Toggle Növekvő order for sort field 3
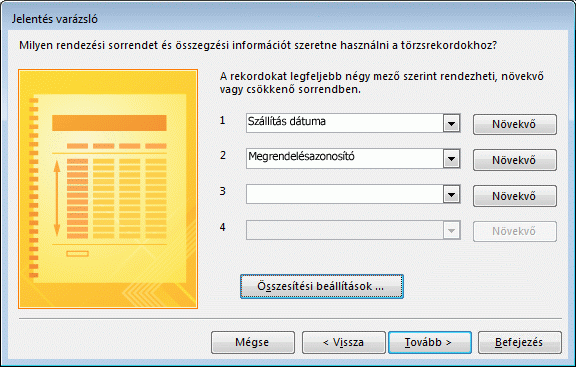The height and width of the screenshot is (367, 576). click(x=515, y=196)
